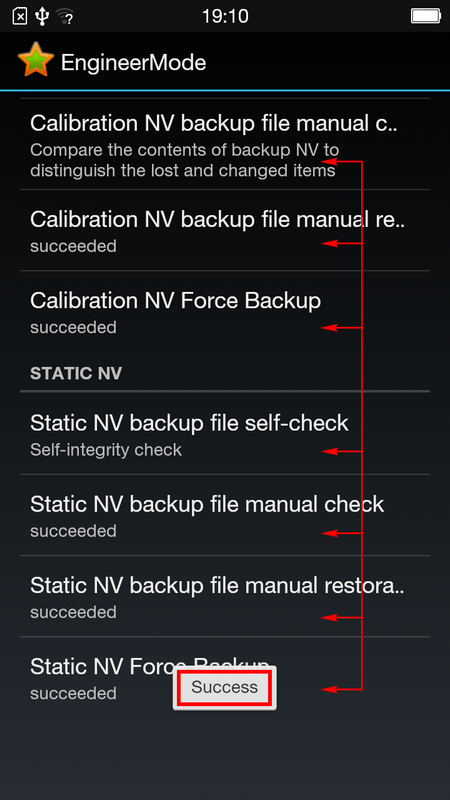Viewport: 450px width, 800px height.
Task: Tap the STATIC NV section header
Action: pos(76,373)
